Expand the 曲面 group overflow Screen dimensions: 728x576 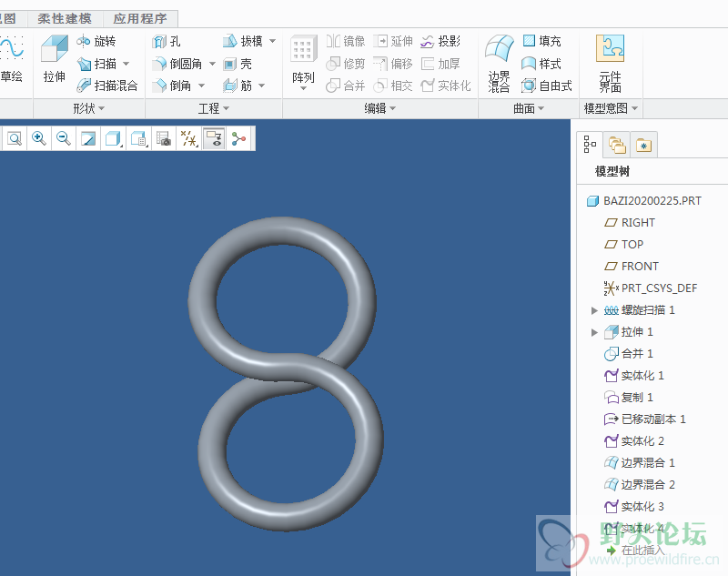click(529, 108)
